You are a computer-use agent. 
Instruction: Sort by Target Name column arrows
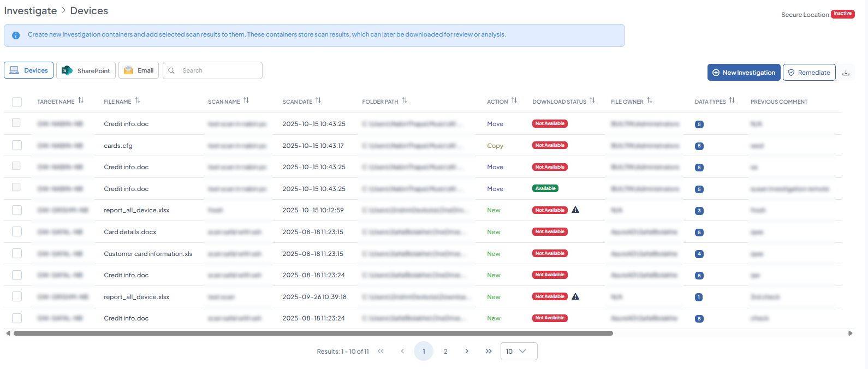pos(81,101)
